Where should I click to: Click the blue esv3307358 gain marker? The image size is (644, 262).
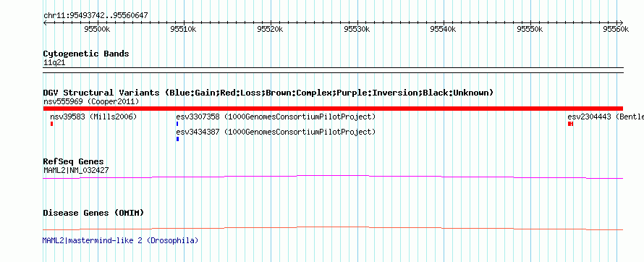[x=177, y=124]
